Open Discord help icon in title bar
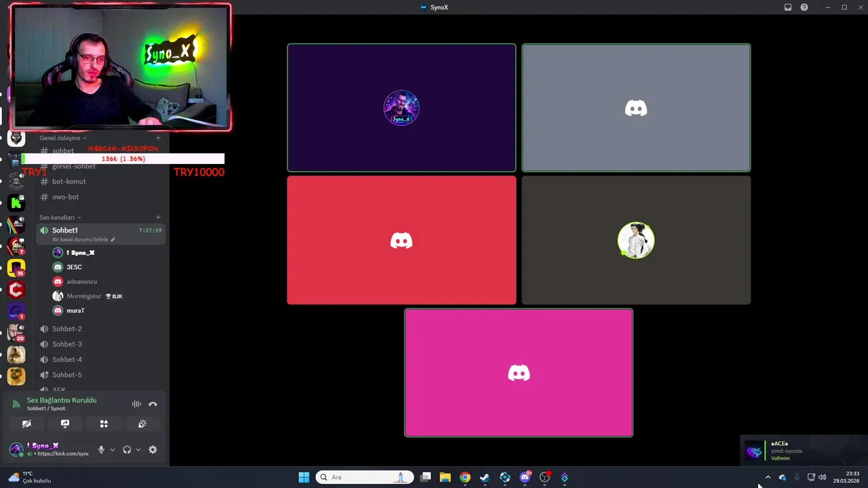This screenshot has width=868, height=488. (804, 7)
